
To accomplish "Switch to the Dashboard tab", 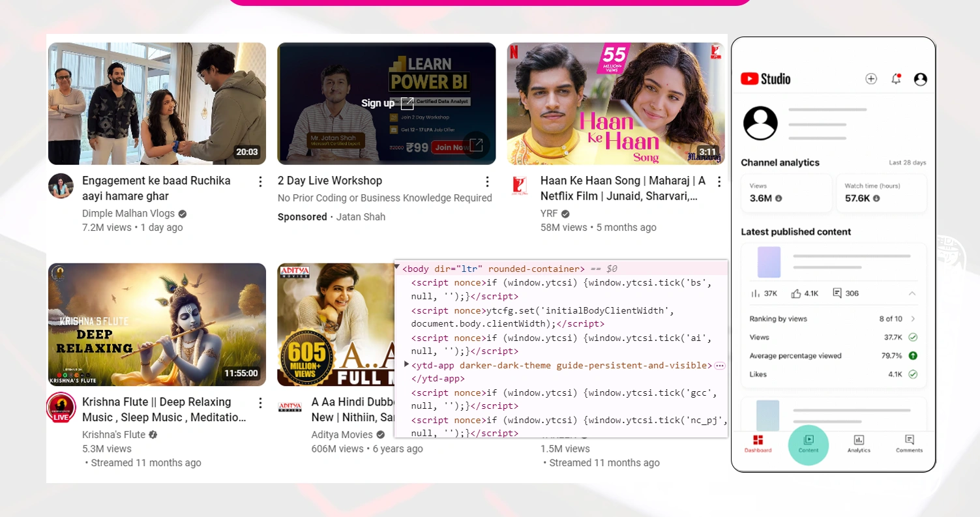I will point(758,444).
